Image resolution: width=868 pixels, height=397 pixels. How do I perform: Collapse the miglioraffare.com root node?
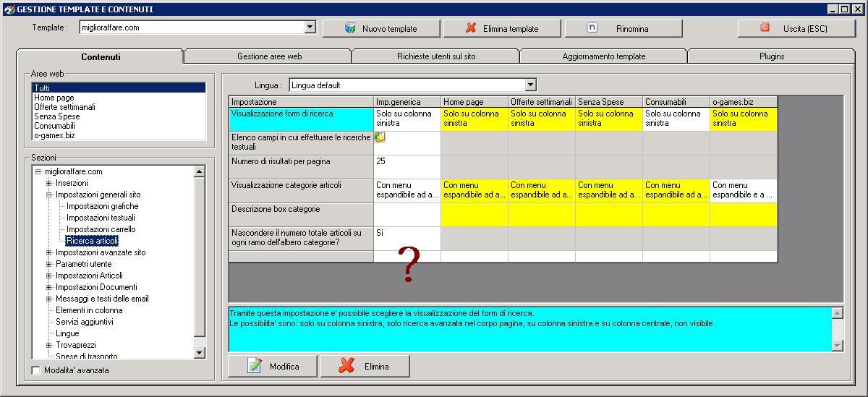[38, 171]
